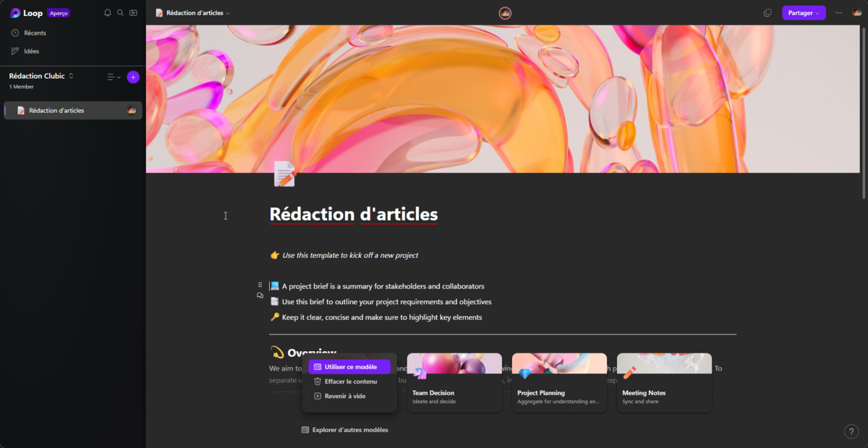
Task: Choose Utiliser ce modèle
Action: tap(349, 367)
